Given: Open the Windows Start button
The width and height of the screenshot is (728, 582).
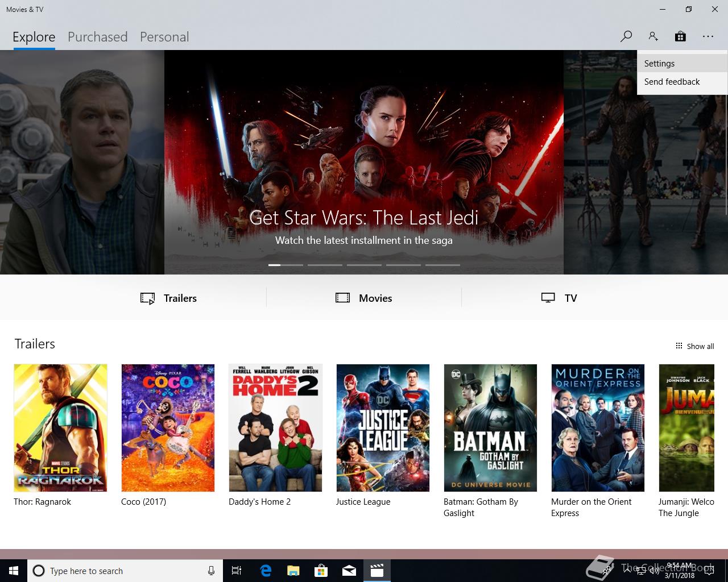Looking at the screenshot, I should point(14,571).
